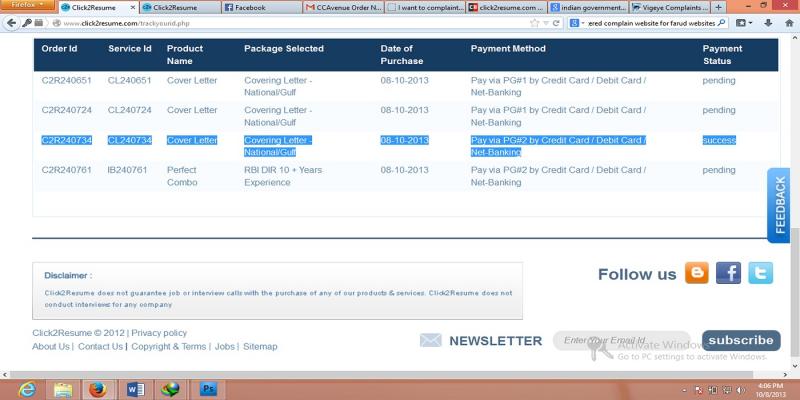Select order id C2R240651

[66, 81]
